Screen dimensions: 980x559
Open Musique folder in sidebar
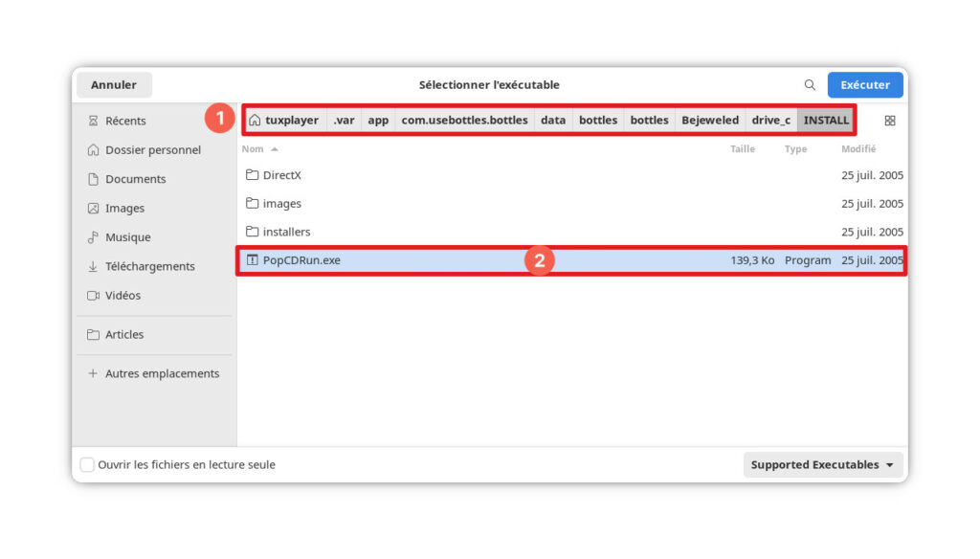pos(127,237)
